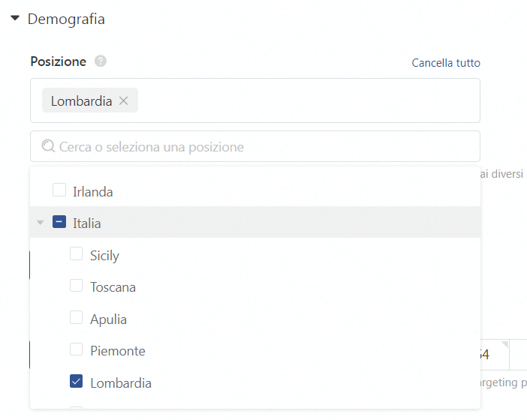
Task: Click the Piemonte list entry text
Action: (x=118, y=351)
